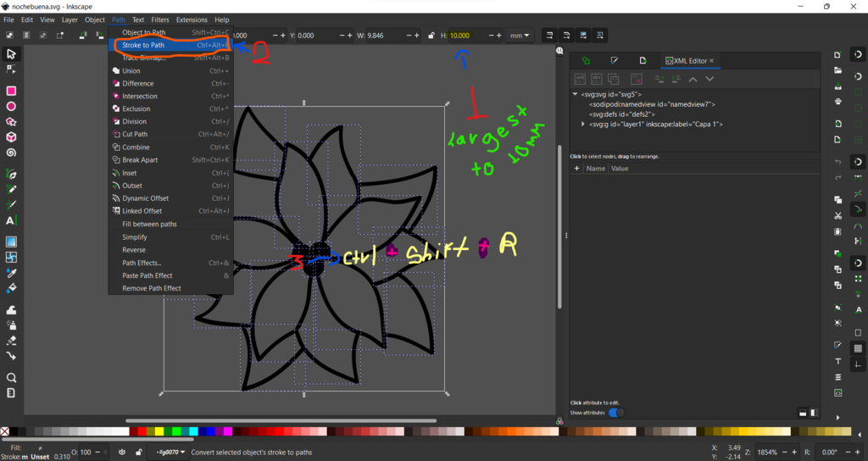The image size is (868, 461).
Task: Open the Filters menu
Action: point(160,19)
